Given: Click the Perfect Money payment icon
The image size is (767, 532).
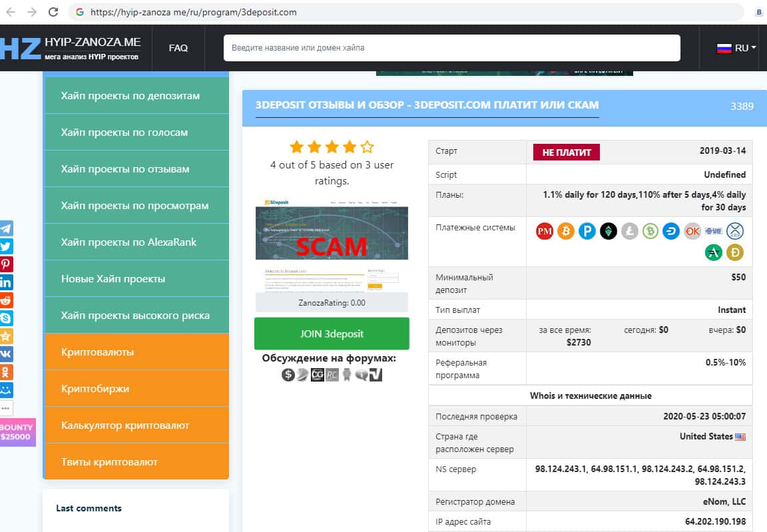Looking at the screenshot, I should (545, 231).
